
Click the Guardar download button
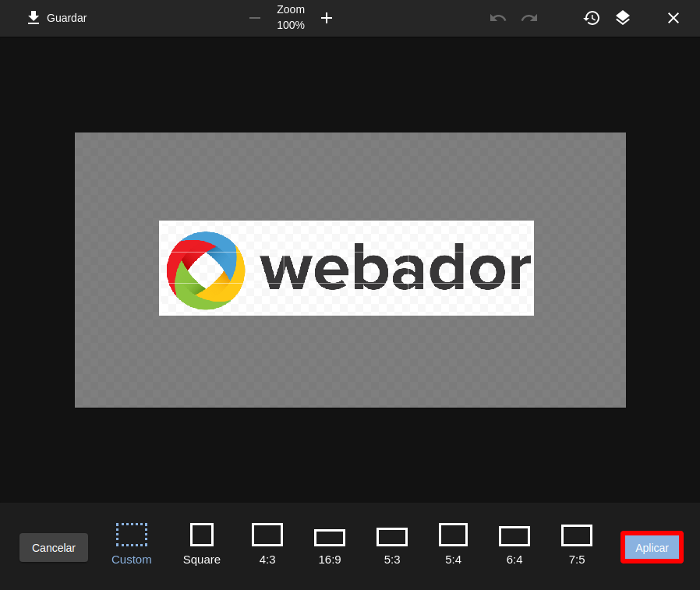[x=57, y=18]
